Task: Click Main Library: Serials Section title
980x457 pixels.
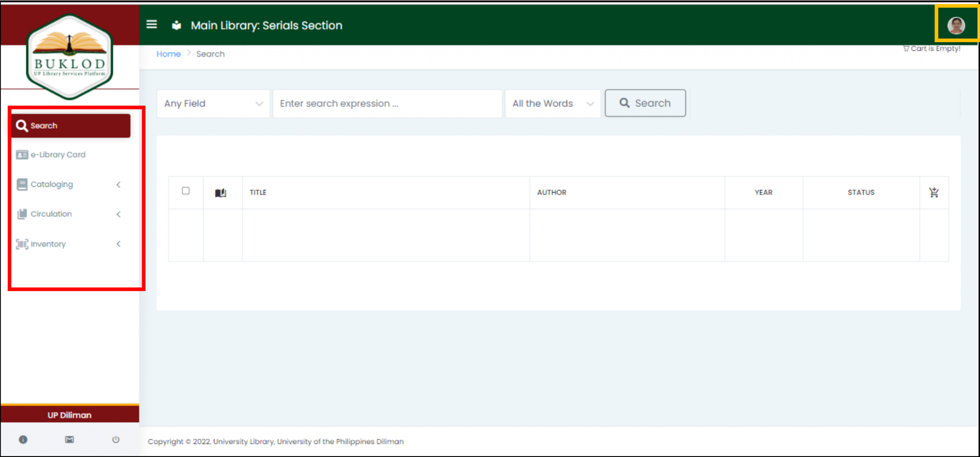Action: click(x=267, y=25)
